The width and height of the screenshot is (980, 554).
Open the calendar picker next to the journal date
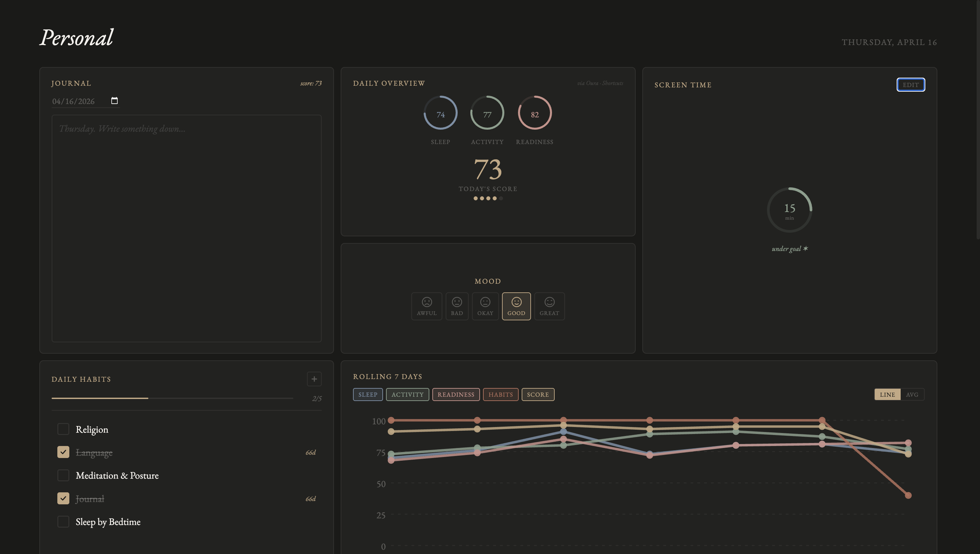(115, 101)
